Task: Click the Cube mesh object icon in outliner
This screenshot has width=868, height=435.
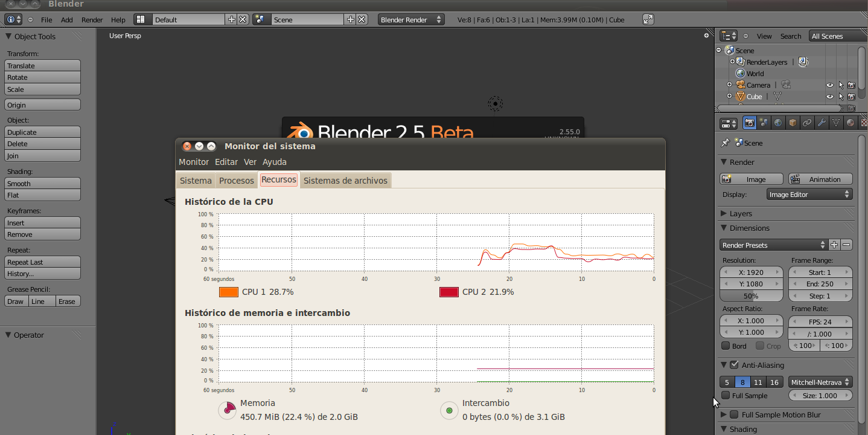Action: tap(740, 97)
